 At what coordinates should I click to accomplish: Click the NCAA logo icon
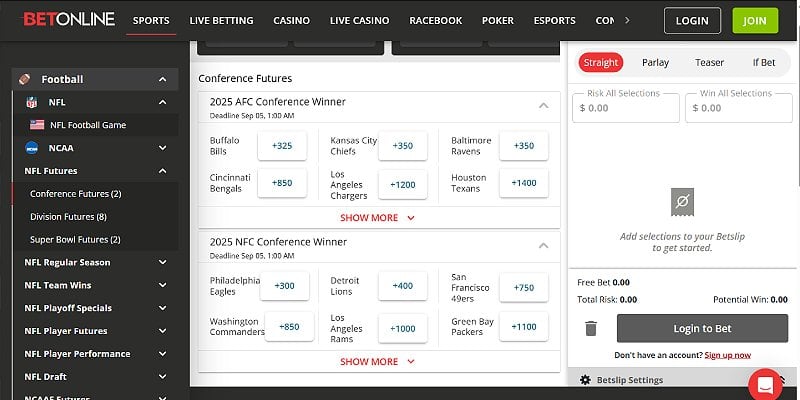pyautogui.click(x=32, y=148)
